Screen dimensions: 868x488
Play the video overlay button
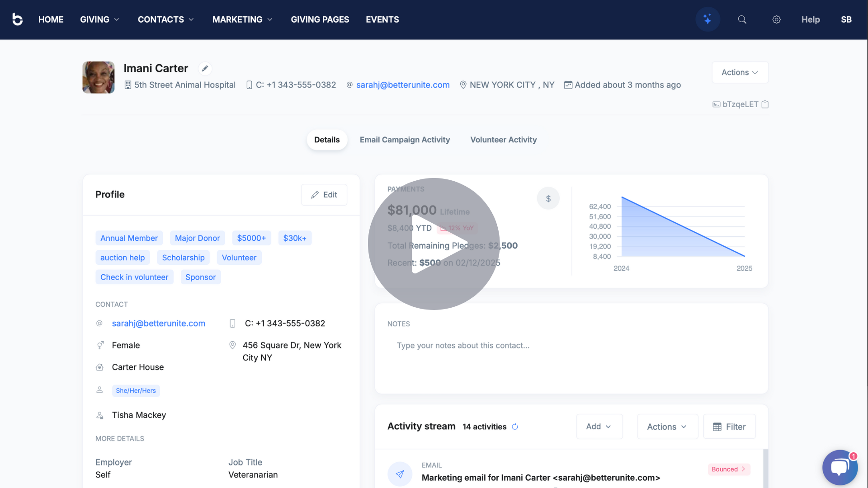pos(434,244)
